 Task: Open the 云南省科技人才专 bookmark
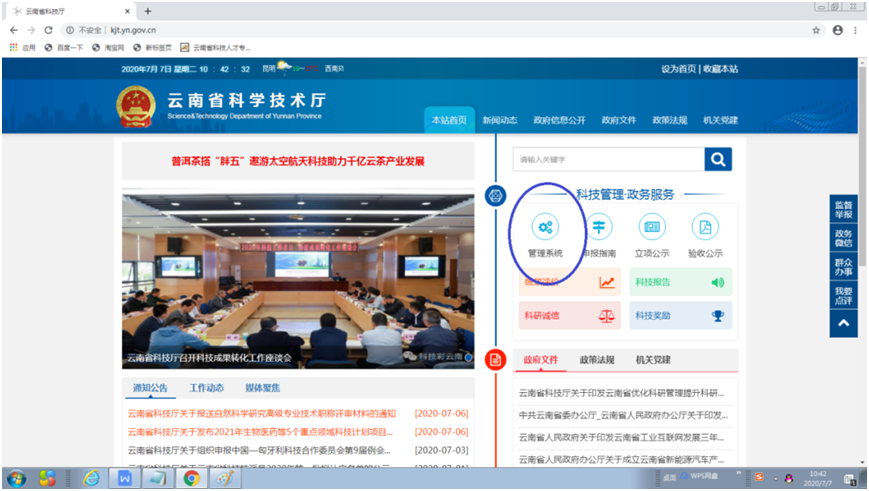216,48
